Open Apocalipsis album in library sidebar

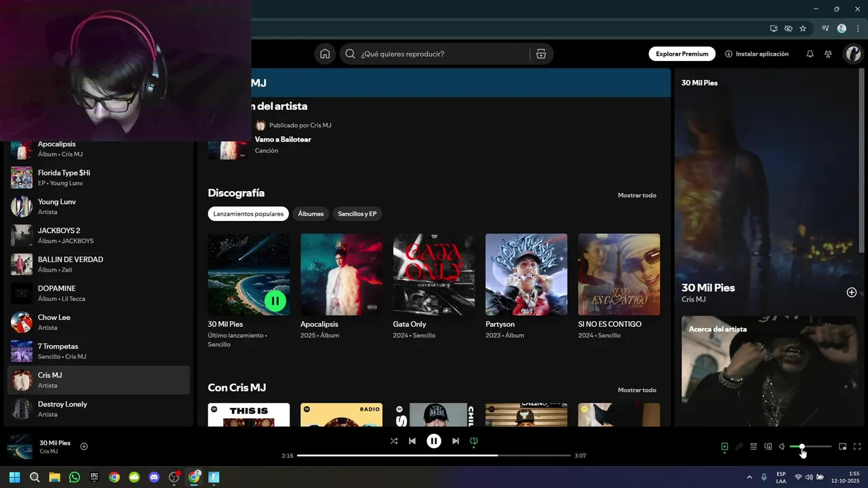[98, 148]
